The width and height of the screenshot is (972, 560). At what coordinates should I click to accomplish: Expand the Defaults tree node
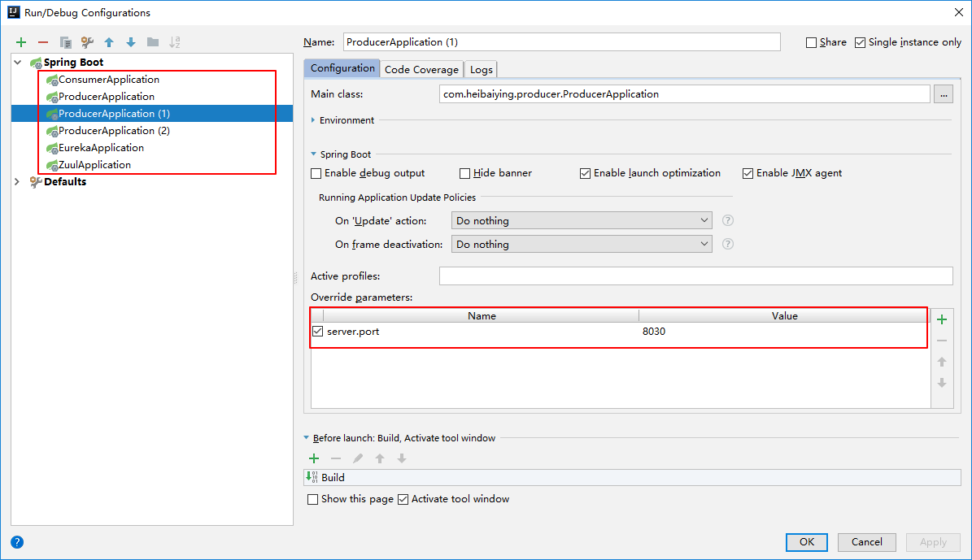point(18,182)
